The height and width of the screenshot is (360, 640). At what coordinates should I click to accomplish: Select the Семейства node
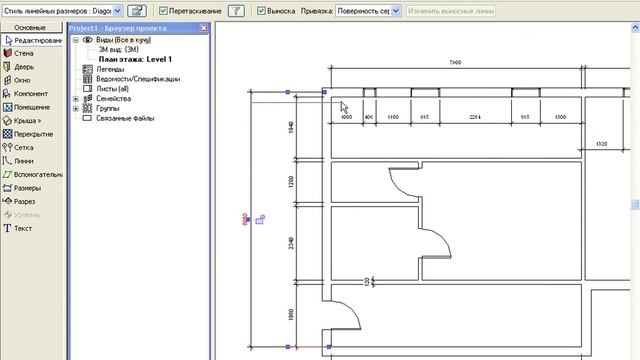point(113,99)
